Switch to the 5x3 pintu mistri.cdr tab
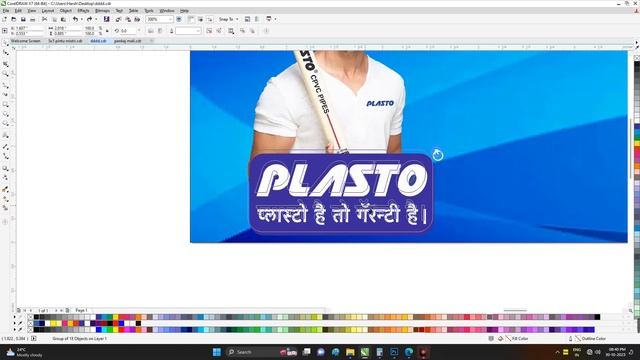The image size is (640, 360). coord(65,41)
